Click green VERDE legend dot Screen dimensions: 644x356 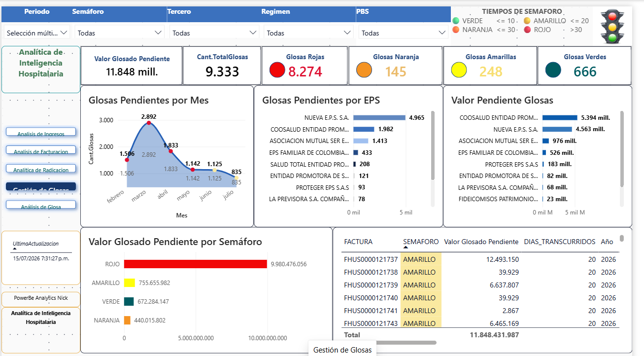456,21
